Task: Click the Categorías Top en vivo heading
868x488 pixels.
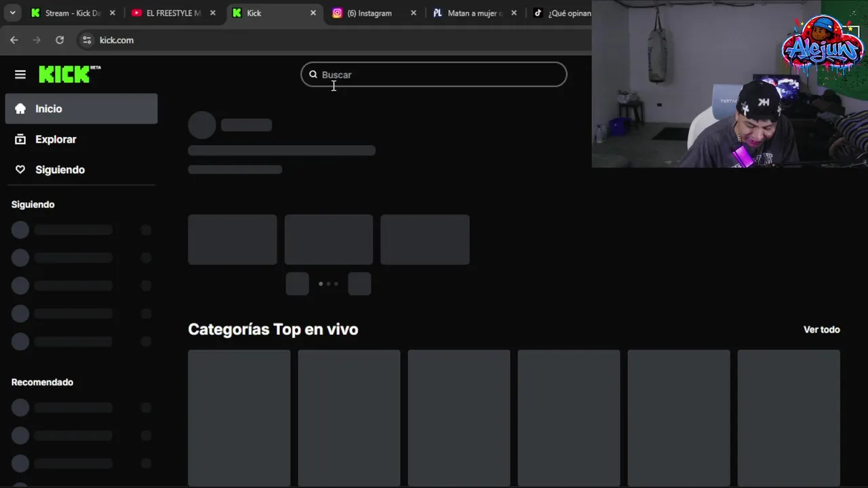Action: pyautogui.click(x=273, y=329)
